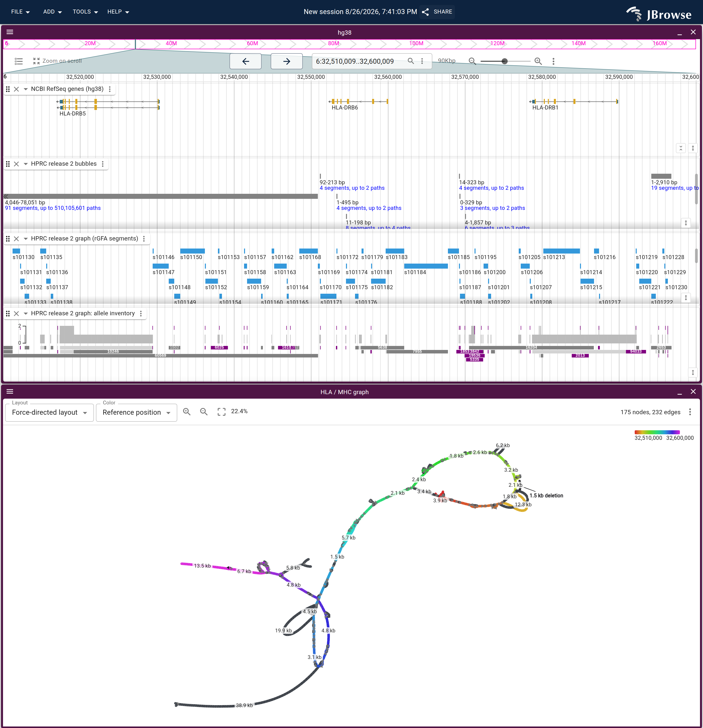Toggle Zoom on scroll
The image size is (703, 728).
point(57,61)
